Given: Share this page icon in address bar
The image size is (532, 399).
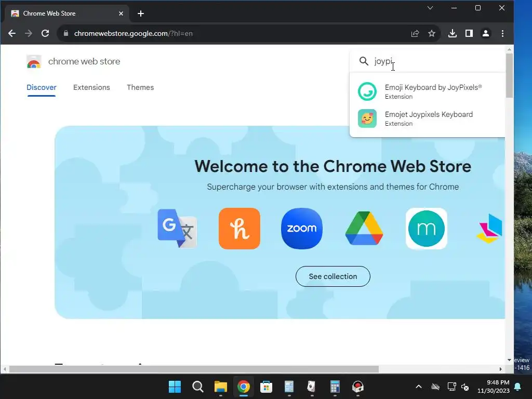Looking at the screenshot, I should 415,33.
